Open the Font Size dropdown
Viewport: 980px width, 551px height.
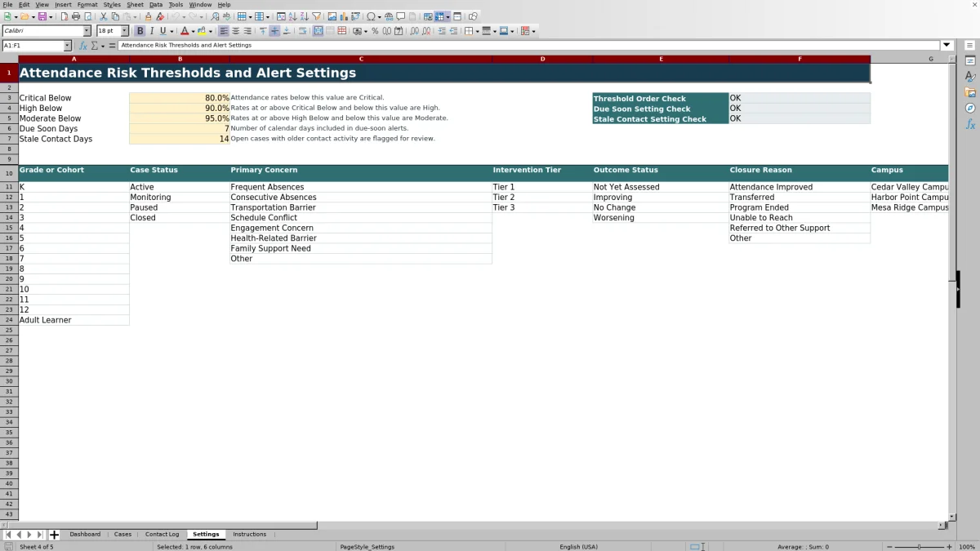tap(124, 31)
